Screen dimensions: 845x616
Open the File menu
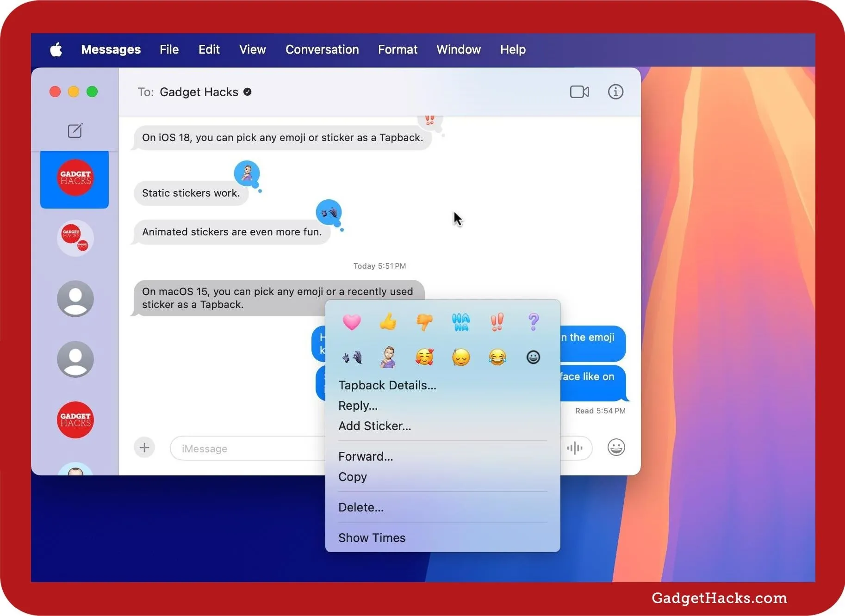point(169,49)
